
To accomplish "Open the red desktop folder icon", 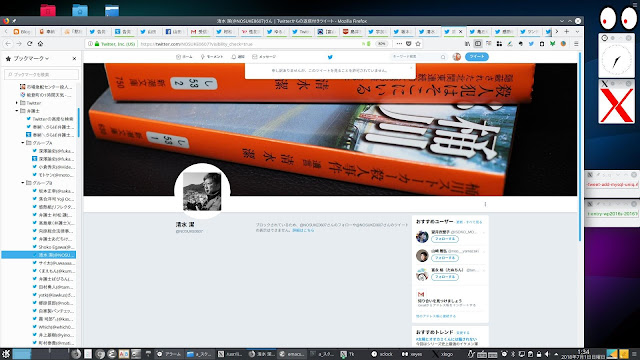I will coord(48,10).
